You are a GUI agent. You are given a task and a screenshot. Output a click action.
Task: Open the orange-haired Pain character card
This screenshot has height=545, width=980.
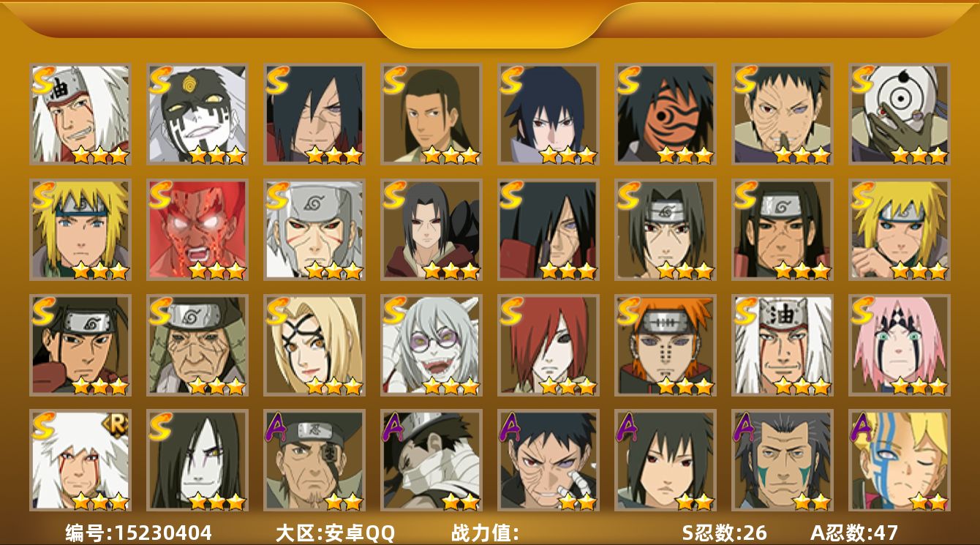click(x=666, y=345)
